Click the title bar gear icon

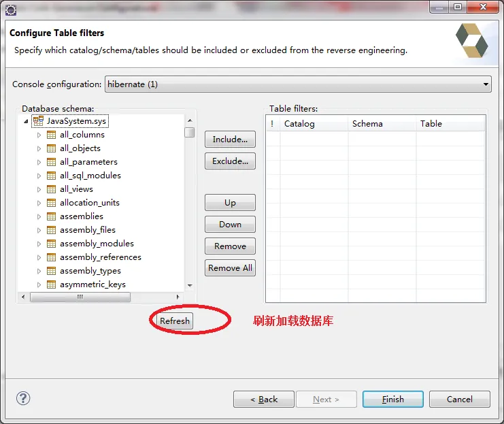point(11,10)
